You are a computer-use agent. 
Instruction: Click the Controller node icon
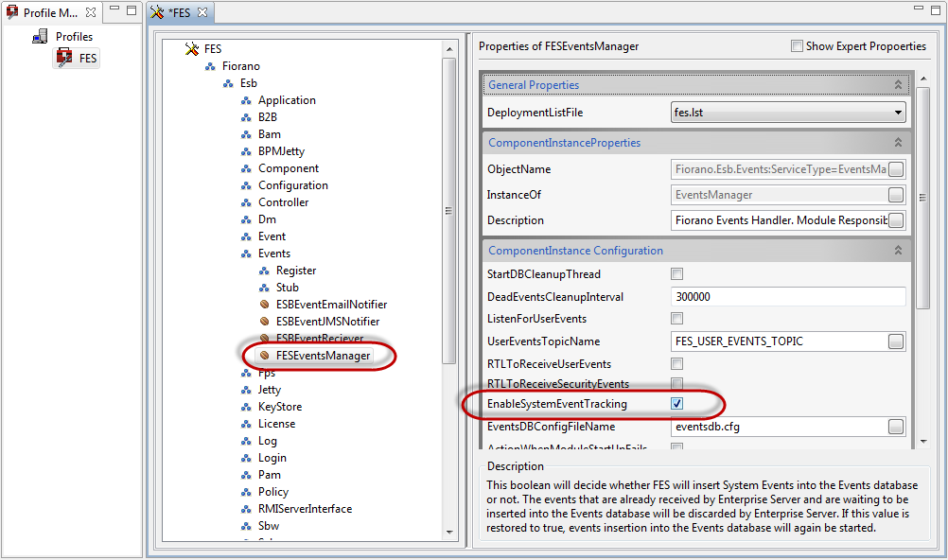(246, 202)
